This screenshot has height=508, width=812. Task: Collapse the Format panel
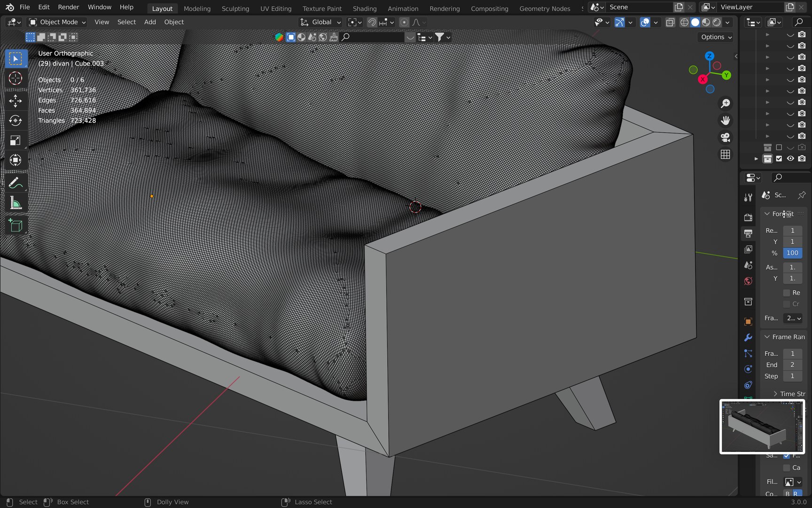coord(767,214)
